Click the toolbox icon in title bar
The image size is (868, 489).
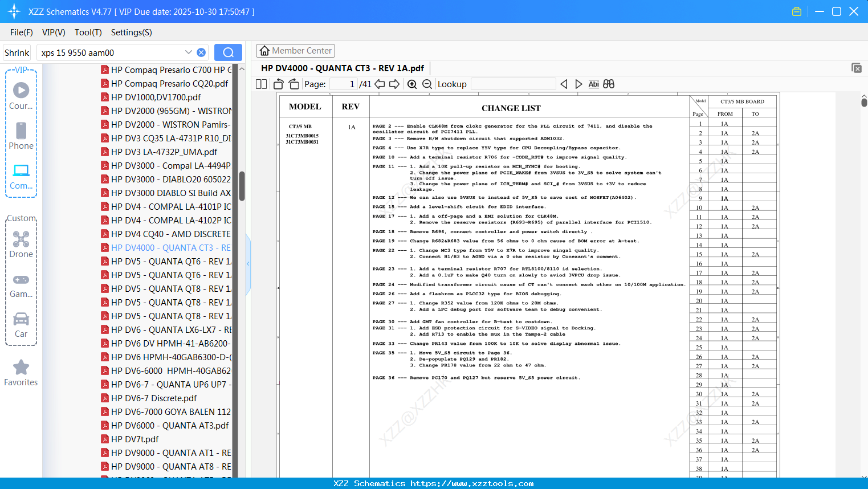point(797,11)
